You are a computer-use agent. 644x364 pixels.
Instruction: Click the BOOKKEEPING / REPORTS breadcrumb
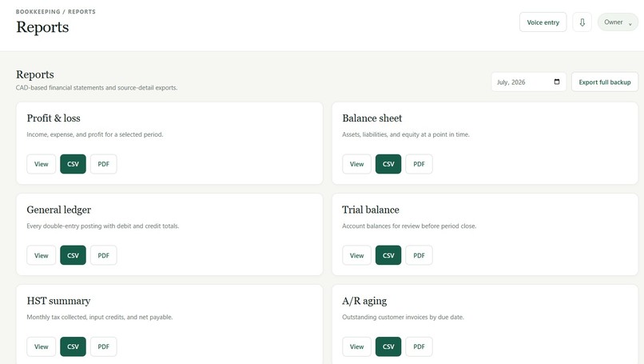coord(56,11)
